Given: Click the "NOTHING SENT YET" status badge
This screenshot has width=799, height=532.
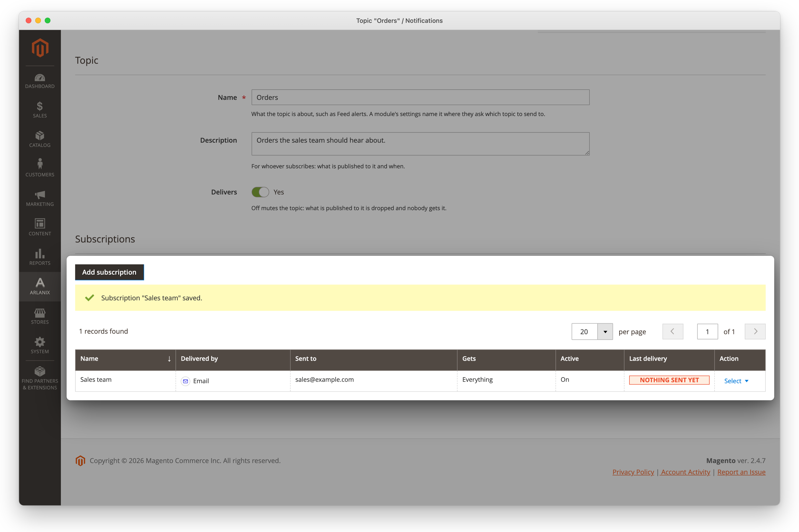Looking at the screenshot, I should coord(669,380).
